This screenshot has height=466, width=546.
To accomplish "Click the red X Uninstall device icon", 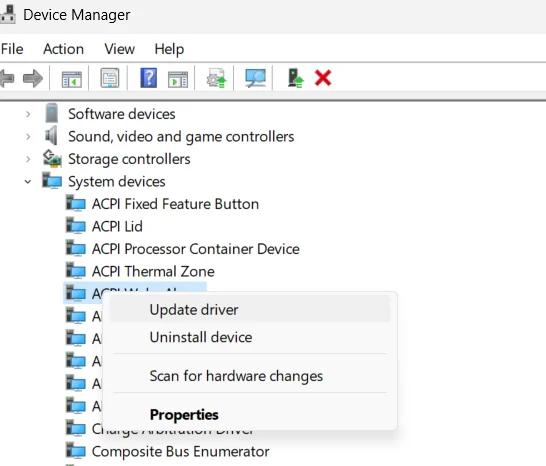I will point(323,78).
